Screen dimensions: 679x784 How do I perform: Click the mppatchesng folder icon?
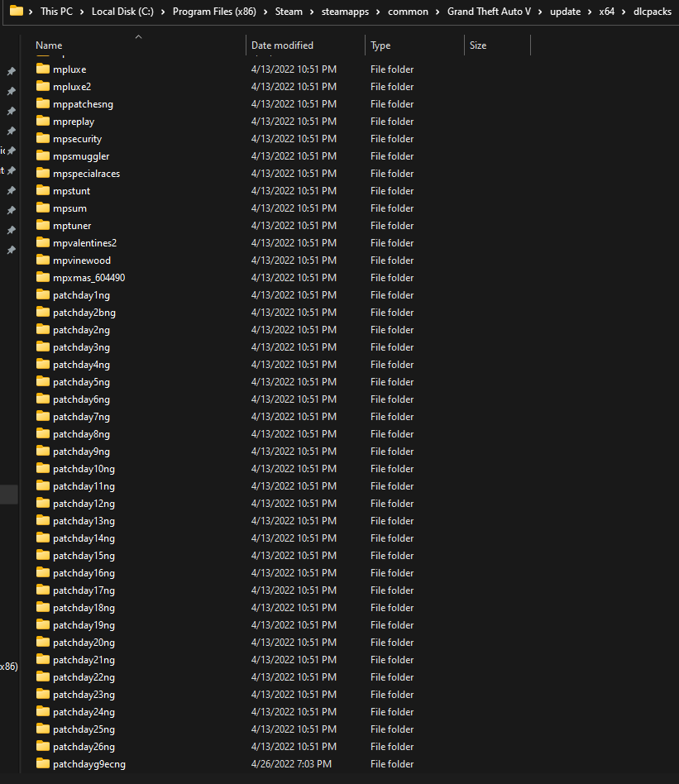pyautogui.click(x=43, y=104)
